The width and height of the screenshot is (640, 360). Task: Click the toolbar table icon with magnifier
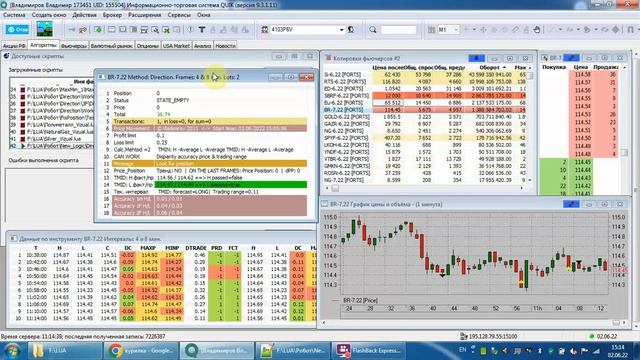pyautogui.click(x=155, y=30)
